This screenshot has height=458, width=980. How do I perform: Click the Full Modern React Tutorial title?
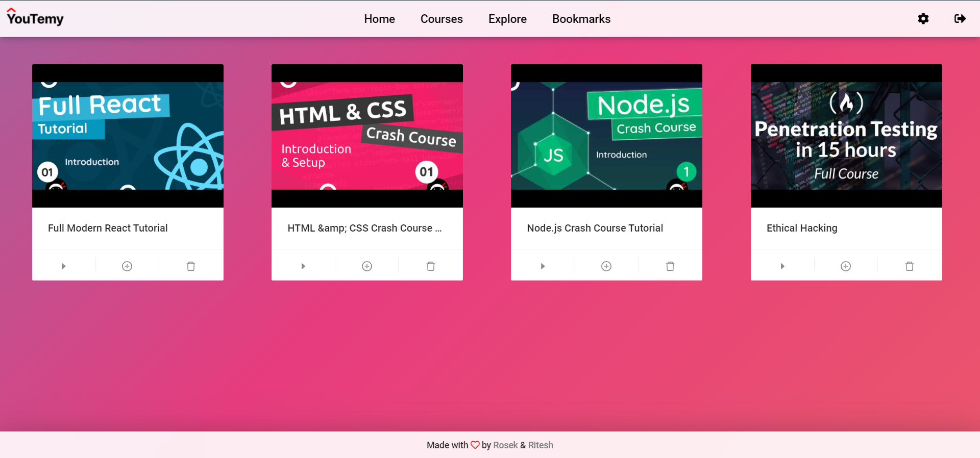tap(108, 228)
